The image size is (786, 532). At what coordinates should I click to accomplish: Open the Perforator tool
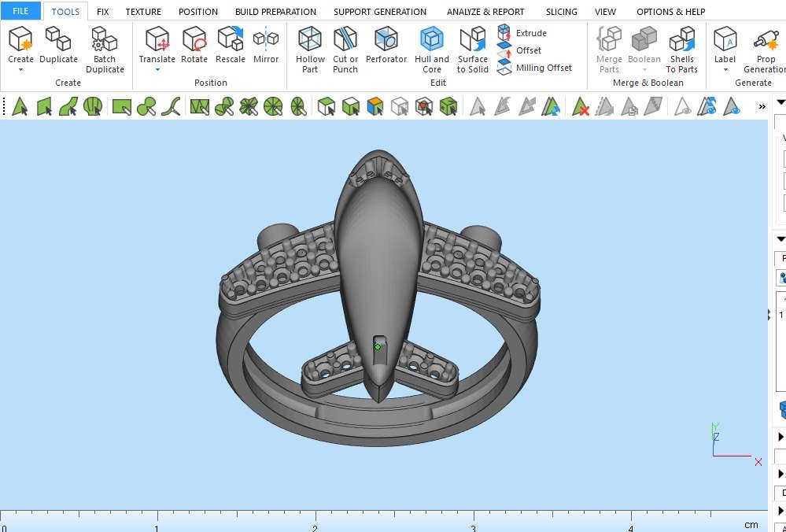pyautogui.click(x=386, y=50)
